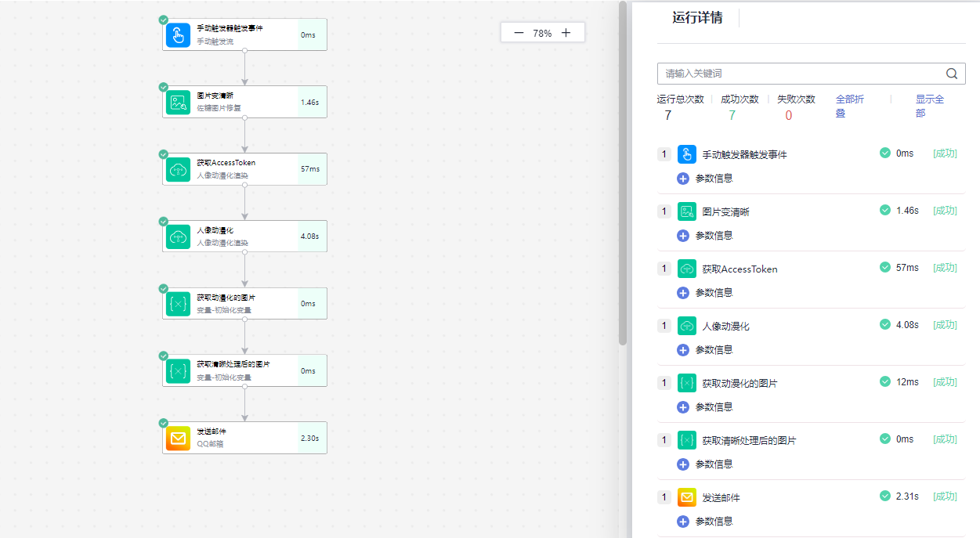The height and width of the screenshot is (538, 980).
Task: Click the 显示全部 link
Action: 929,106
